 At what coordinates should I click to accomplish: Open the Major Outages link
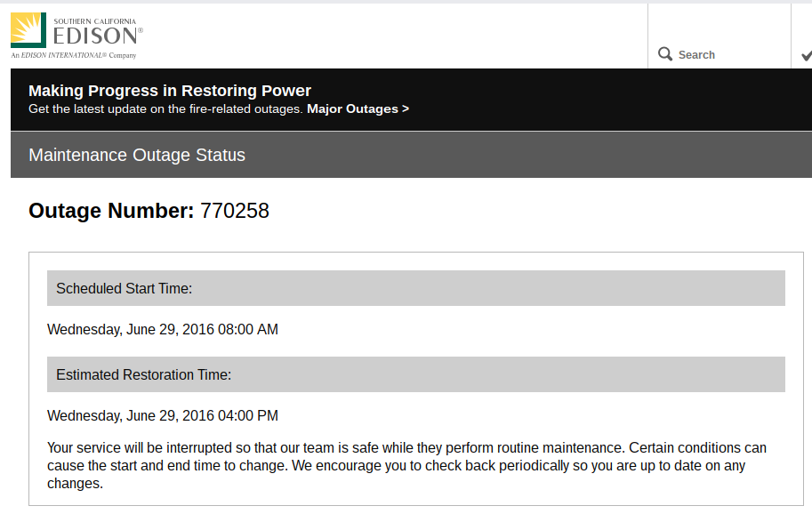[x=352, y=109]
